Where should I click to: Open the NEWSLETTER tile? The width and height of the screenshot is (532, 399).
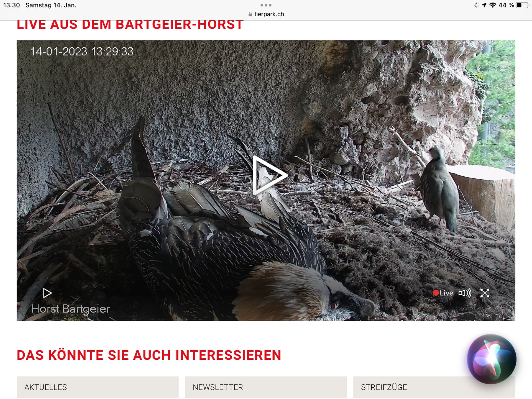pos(266,387)
